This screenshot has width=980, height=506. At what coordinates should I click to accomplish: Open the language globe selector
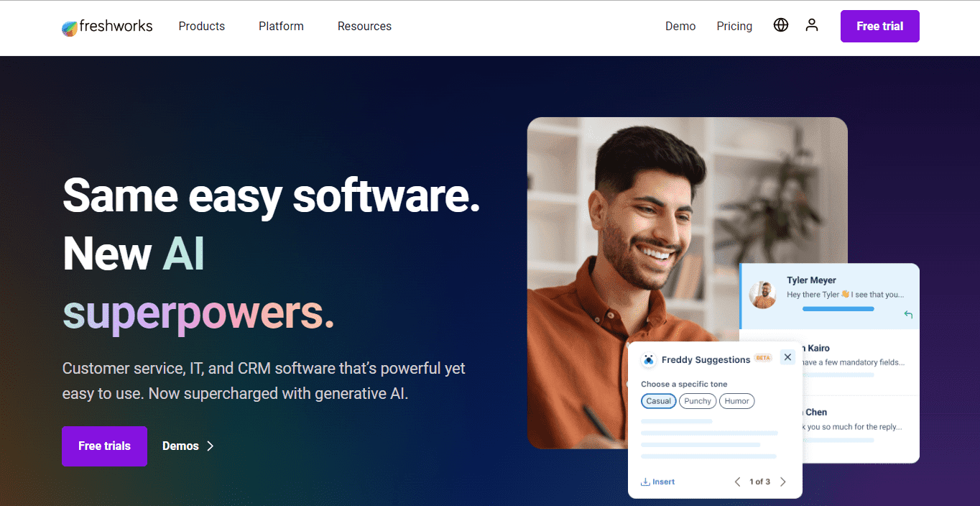click(781, 25)
